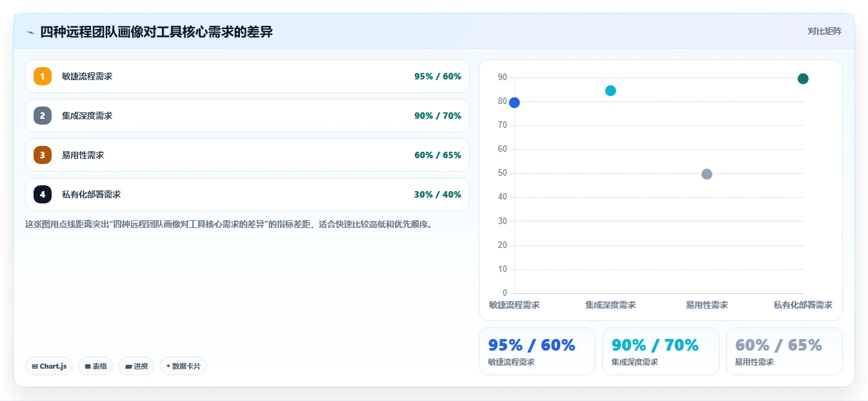Click the x-axis label 敏捷流程需求
Screen dimensions: 868x401
[x=514, y=305]
